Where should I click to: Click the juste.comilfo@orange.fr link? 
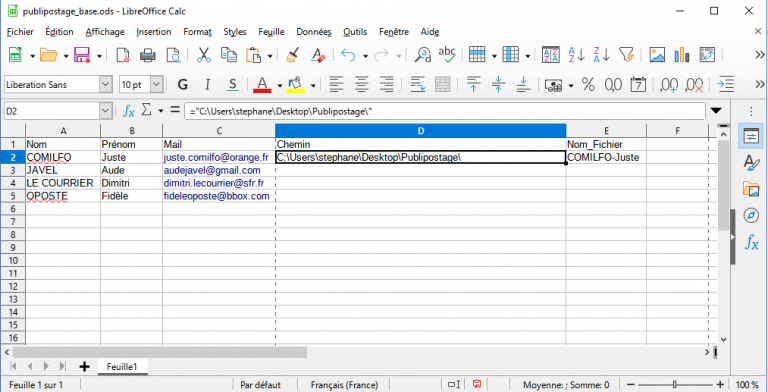click(216, 157)
